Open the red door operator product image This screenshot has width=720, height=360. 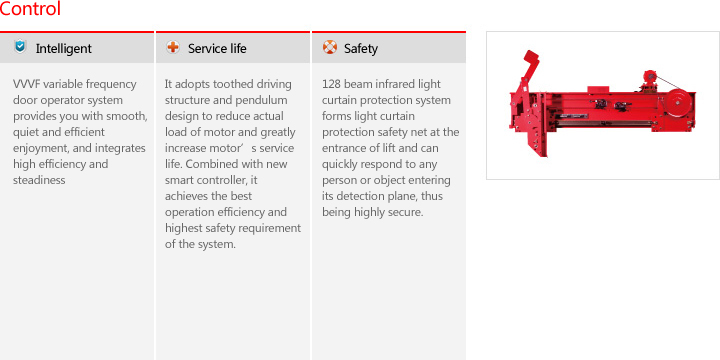pos(603,105)
